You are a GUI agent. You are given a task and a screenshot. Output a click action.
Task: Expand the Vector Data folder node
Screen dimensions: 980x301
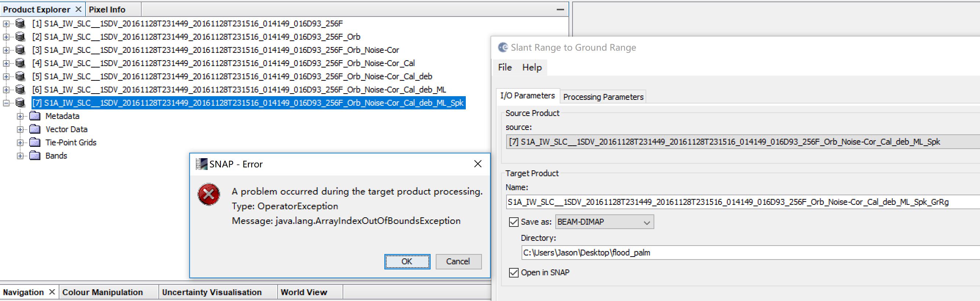click(x=20, y=129)
